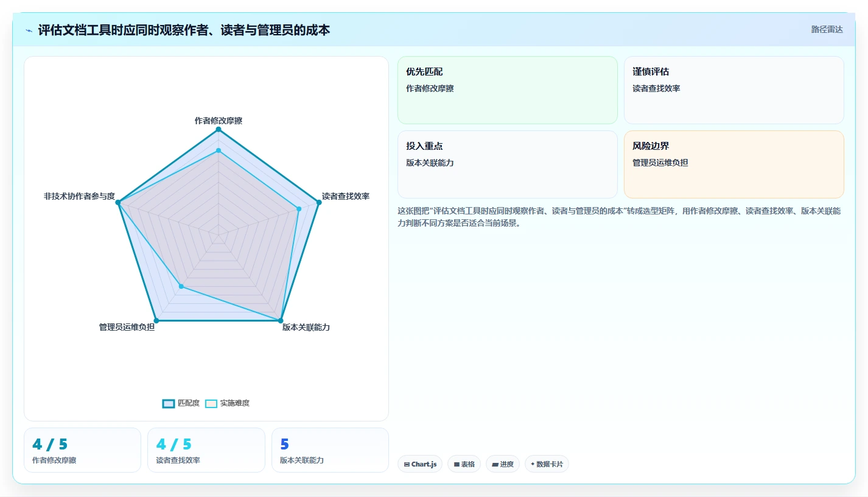Click the 4 / 5 作者修改摩擦 stat card
This screenshot has height=497, width=868.
click(82, 450)
